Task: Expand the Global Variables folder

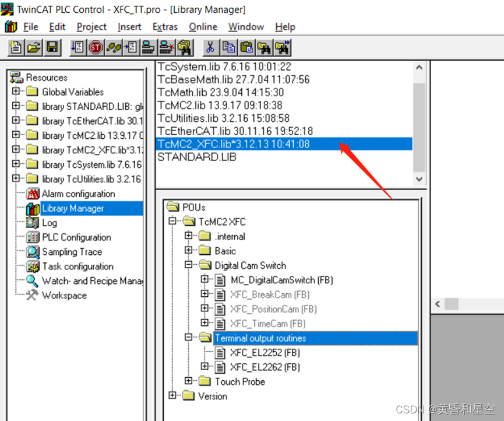Action: coord(16,91)
